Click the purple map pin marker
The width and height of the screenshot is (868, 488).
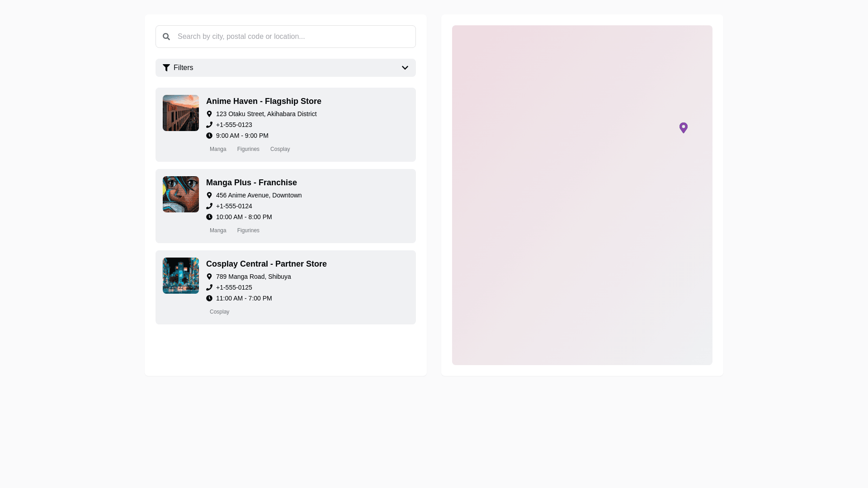tap(683, 127)
